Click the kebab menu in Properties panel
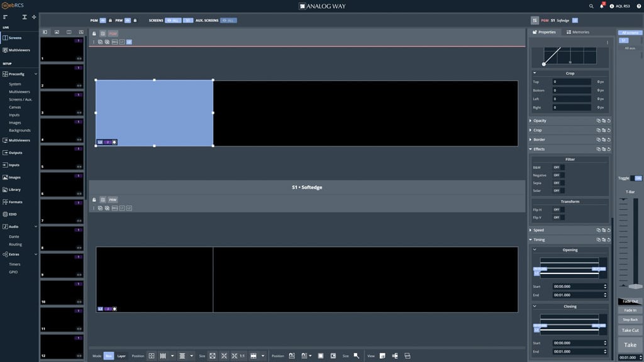This screenshot has height=362, width=644. [x=607, y=43]
